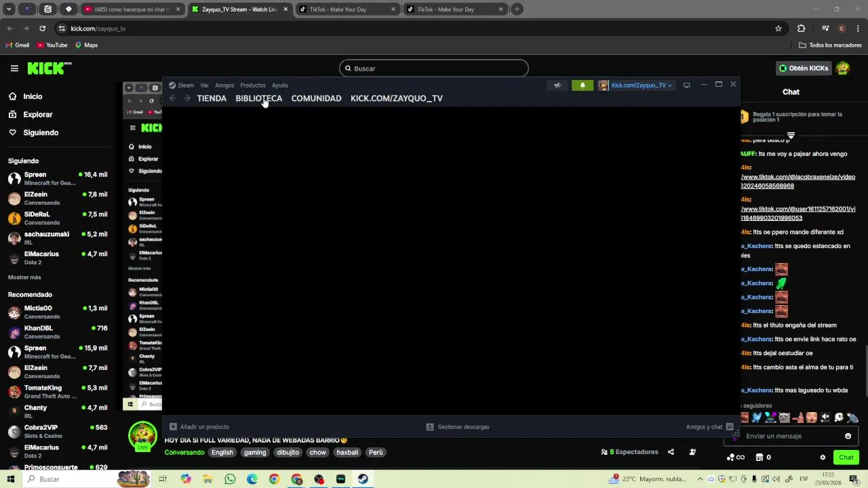Expand Mostrar más under Siguiendo
This screenshot has height=488, width=868.
(24, 277)
